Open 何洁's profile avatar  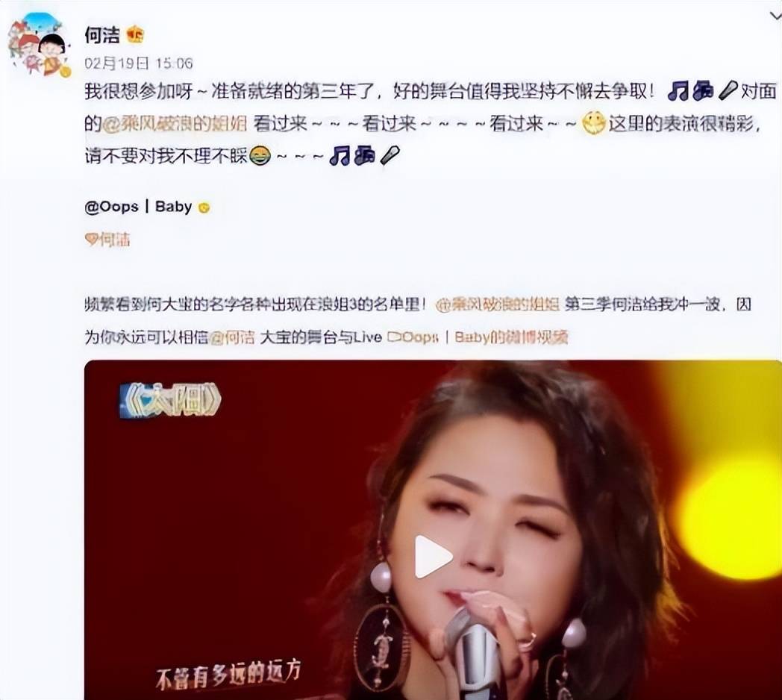pyautogui.click(x=39, y=45)
